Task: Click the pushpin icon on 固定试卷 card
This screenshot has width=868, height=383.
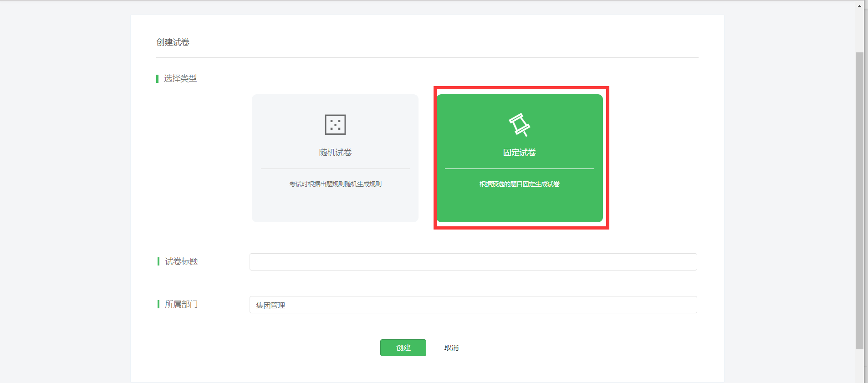Action: pos(519,125)
